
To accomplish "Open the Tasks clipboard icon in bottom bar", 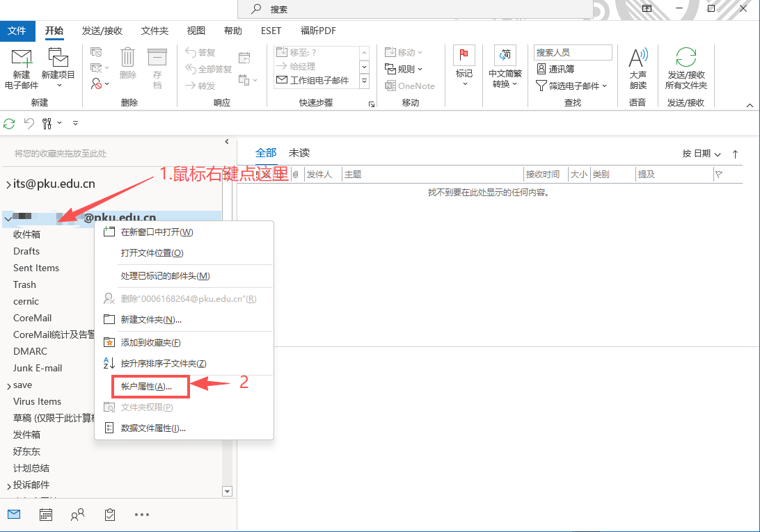I will click(x=110, y=515).
